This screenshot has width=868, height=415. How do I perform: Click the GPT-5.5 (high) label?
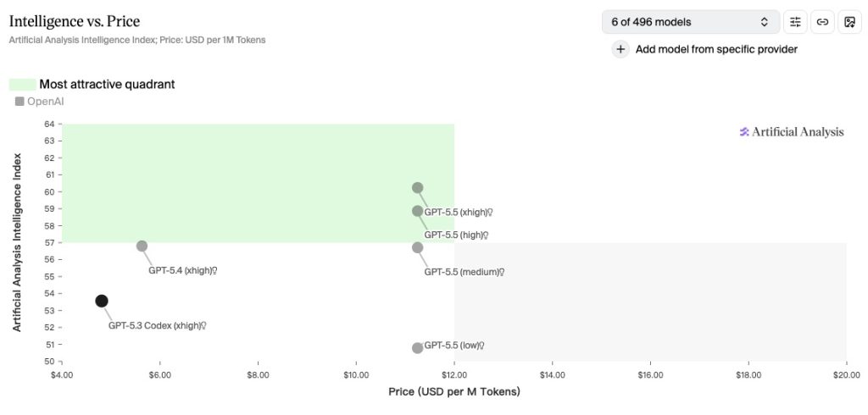[x=453, y=235]
